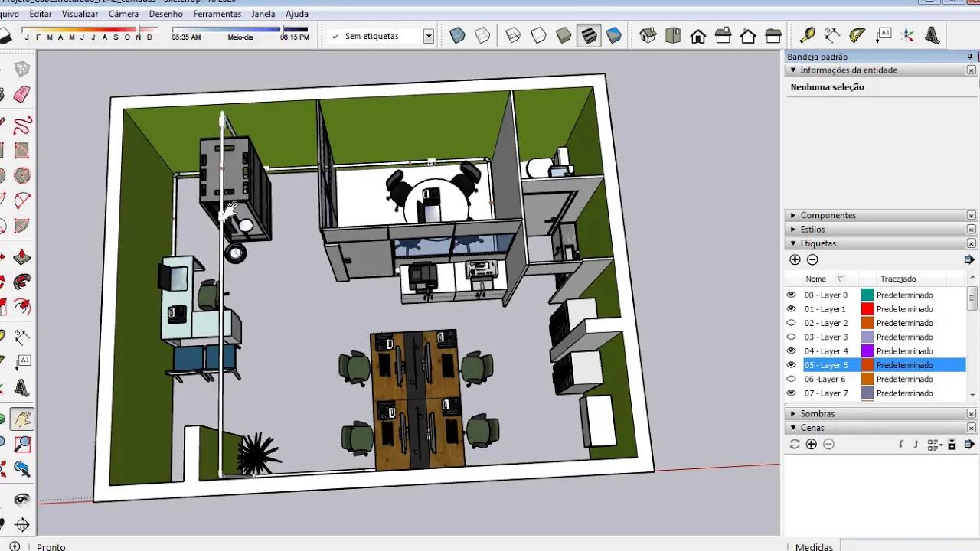Viewport: 980px width, 551px height.
Task: Update scene with refresh icon in Cenas
Action: (795, 445)
